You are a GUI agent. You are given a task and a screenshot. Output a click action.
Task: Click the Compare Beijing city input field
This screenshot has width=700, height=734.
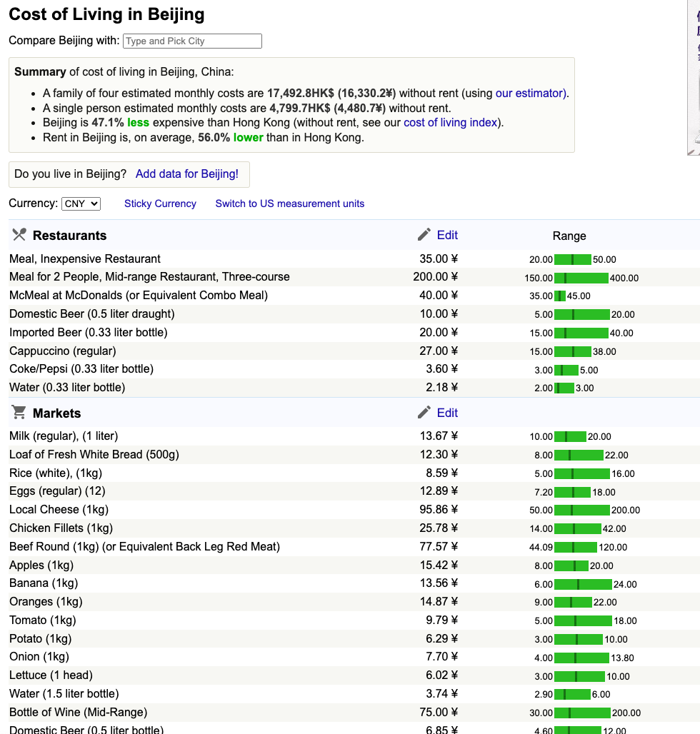[192, 41]
